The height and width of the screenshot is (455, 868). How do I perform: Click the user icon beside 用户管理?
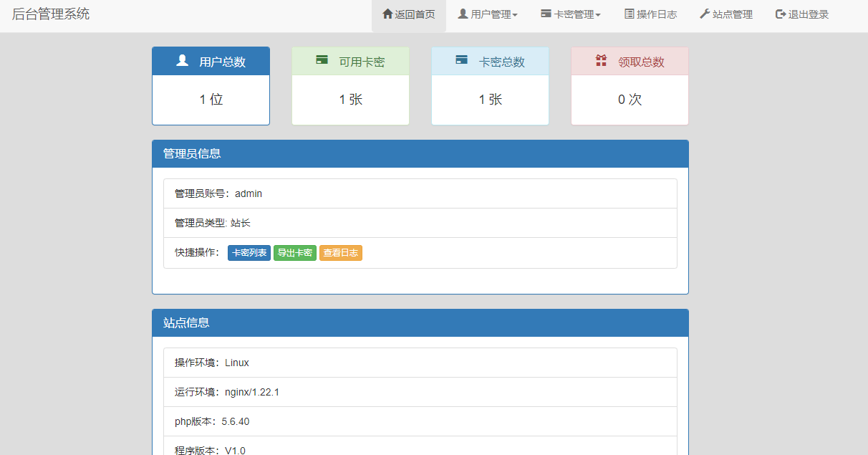(463, 14)
